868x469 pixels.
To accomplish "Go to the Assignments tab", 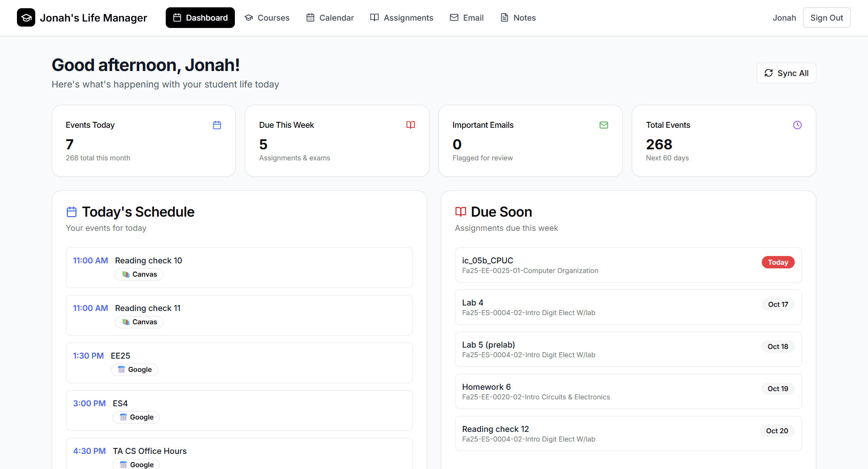I will (x=401, y=18).
